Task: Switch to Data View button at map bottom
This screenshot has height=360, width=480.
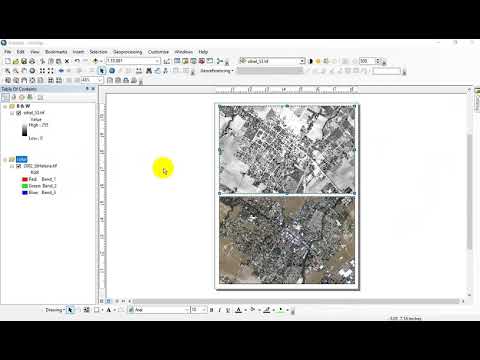Action: pyautogui.click(x=102, y=301)
